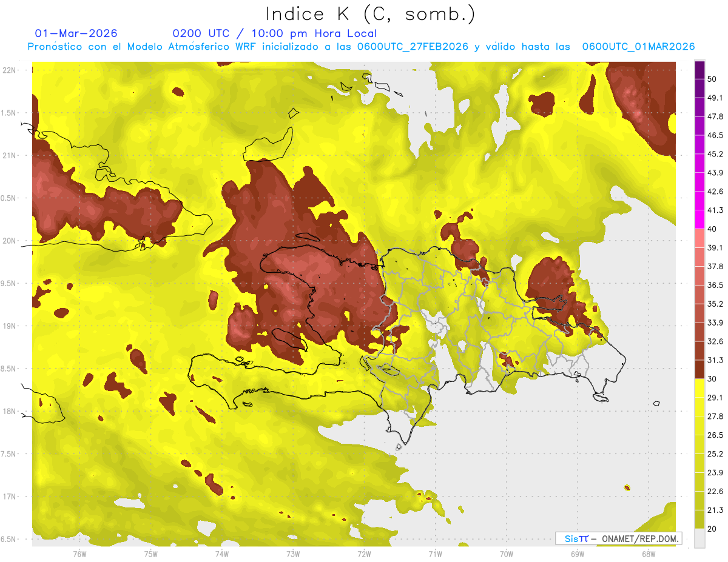The image size is (728, 562).
Task: Click the time text "0200 UTC / 10:00 pm Hora Local"
Action: click(x=274, y=33)
